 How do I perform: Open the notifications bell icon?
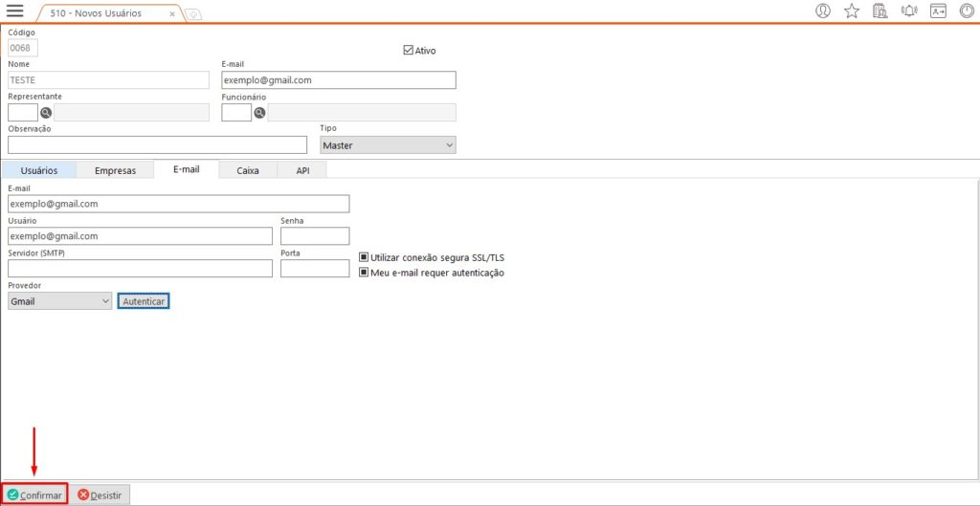(x=909, y=11)
